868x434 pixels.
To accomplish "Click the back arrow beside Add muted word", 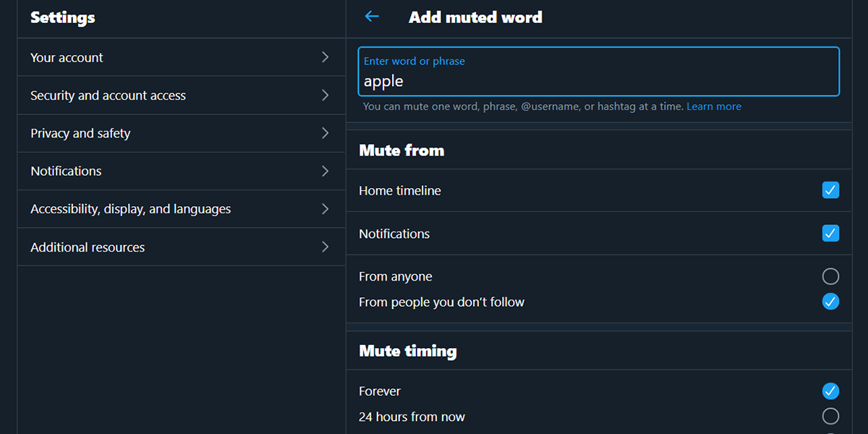I will click(x=372, y=17).
